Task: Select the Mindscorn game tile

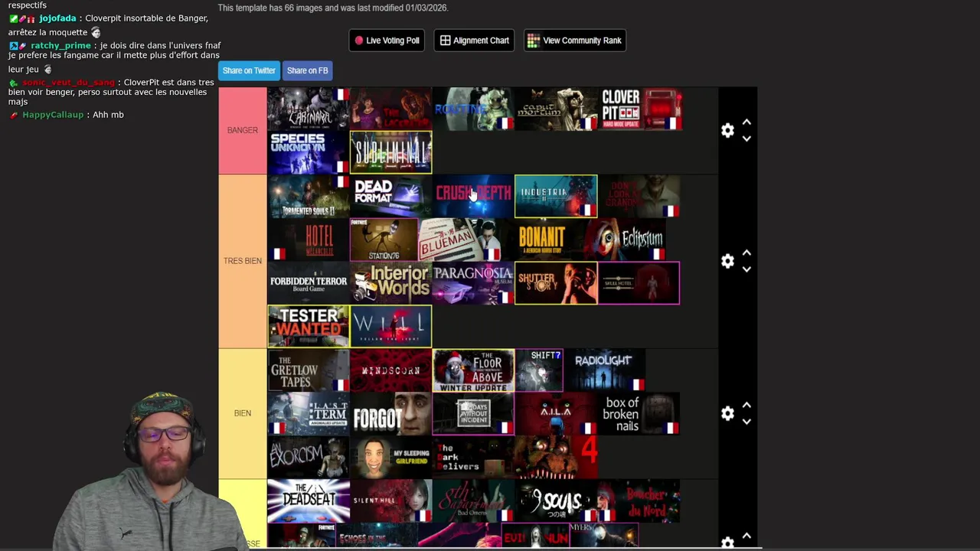Action: (x=390, y=370)
